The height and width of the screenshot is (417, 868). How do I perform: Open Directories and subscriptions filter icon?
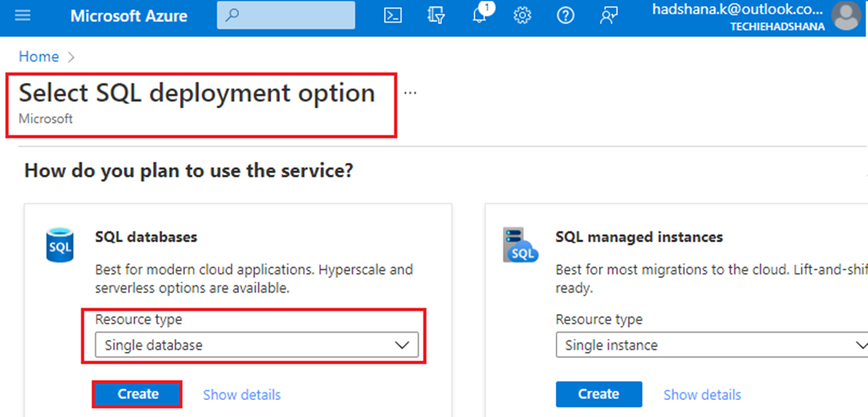pos(436,16)
